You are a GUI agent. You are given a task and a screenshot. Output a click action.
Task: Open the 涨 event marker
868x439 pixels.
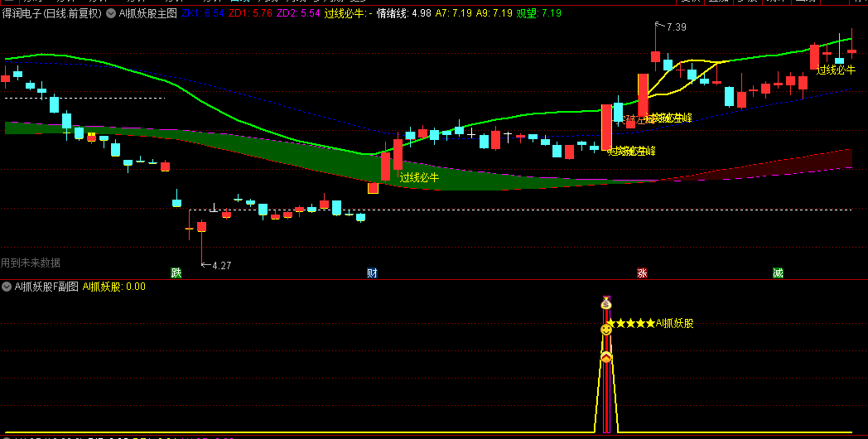click(x=642, y=273)
